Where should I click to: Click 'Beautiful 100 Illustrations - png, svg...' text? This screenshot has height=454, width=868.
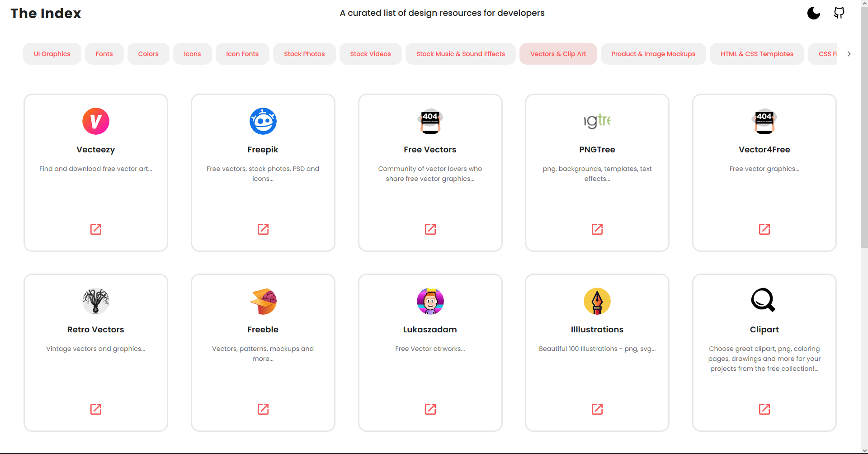tap(597, 349)
